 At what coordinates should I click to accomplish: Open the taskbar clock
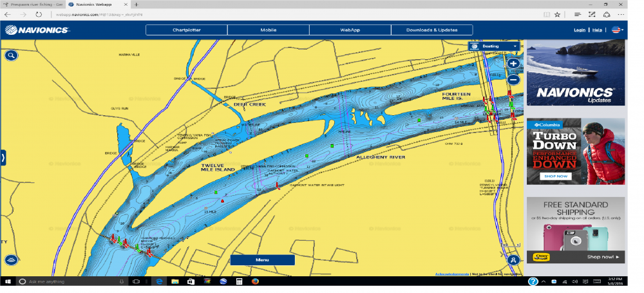[614, 281]
